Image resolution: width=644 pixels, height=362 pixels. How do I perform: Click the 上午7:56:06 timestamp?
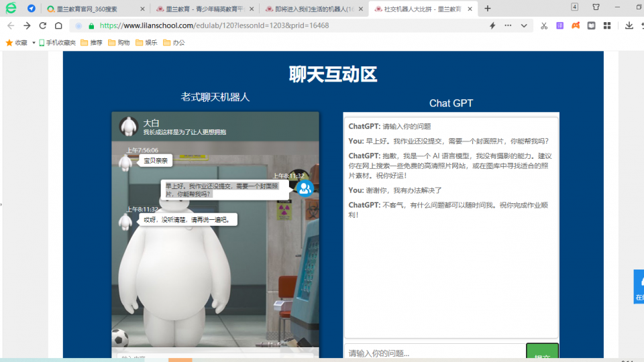(x=142, y=150)
